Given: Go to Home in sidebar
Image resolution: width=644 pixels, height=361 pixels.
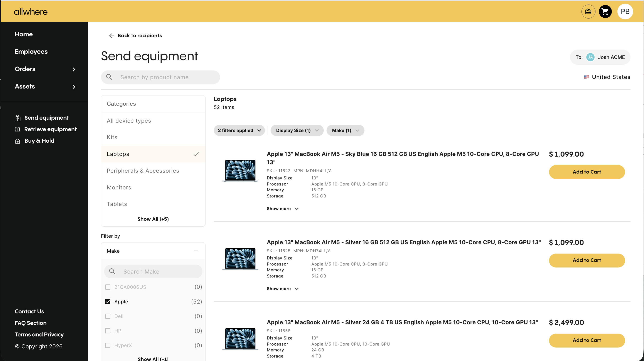Looking at the screenshot, I should point(24,34).
